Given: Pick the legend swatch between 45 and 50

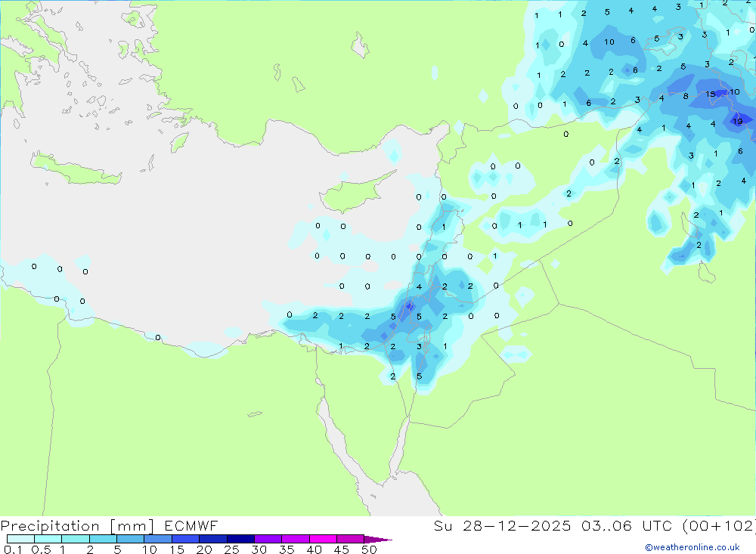Looking at the screenshot, I should [x=351, y=539].
